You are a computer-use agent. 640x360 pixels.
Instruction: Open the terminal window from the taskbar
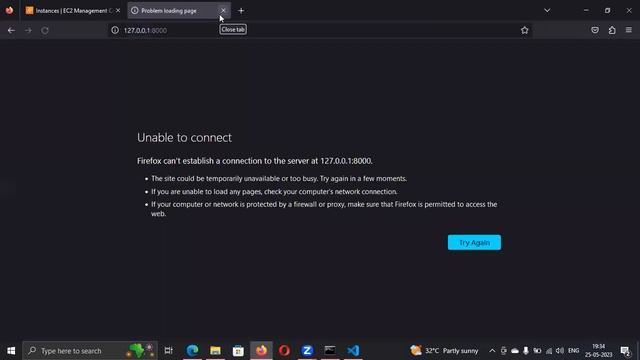[x=330, y=351]
